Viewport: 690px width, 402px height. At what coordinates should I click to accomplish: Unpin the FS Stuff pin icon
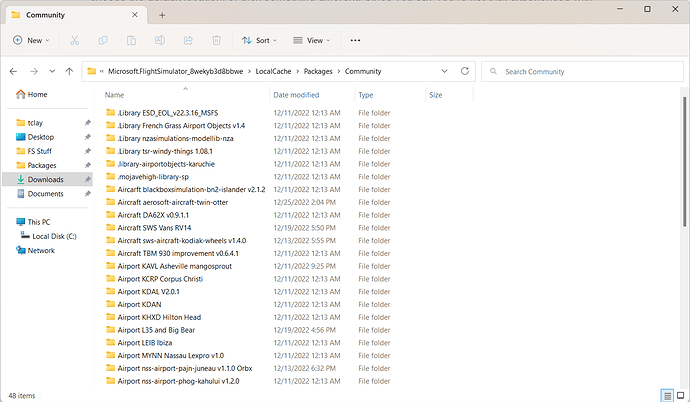(x=88, y=151)
